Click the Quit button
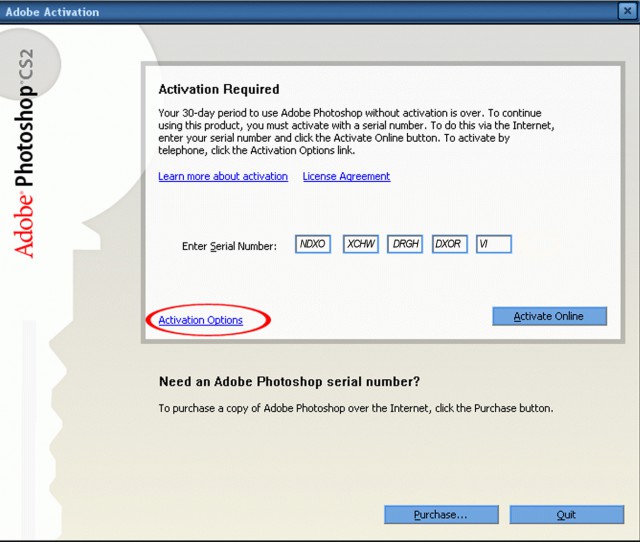Image resolution: width=640 pixels, height=542 pixels. tap(567, 514)
